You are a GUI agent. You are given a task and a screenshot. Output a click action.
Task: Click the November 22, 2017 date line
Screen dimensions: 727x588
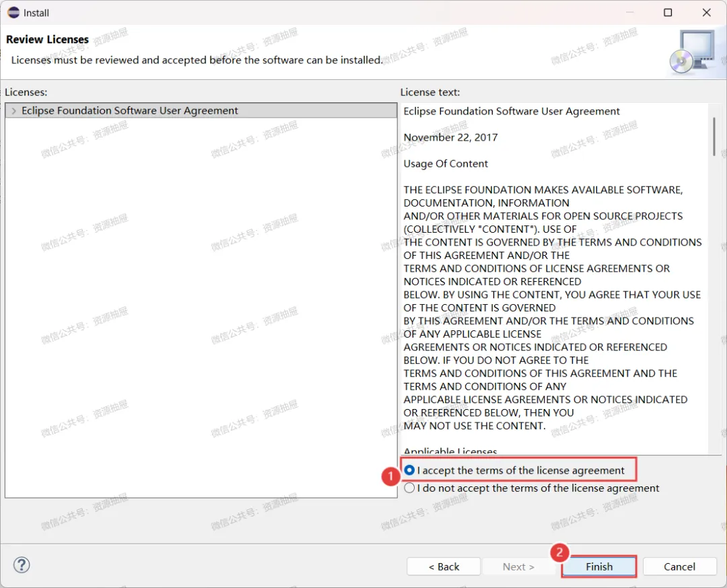click(x=450, y=138)
